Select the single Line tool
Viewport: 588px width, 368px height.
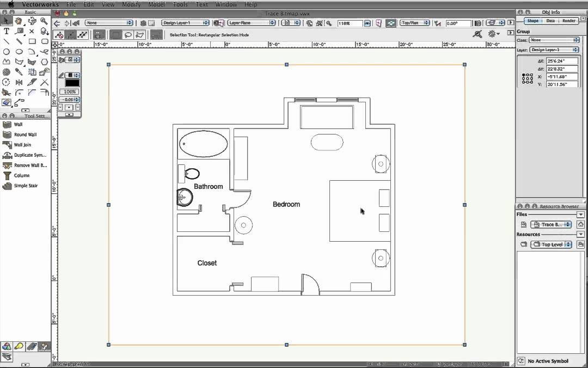6,41
